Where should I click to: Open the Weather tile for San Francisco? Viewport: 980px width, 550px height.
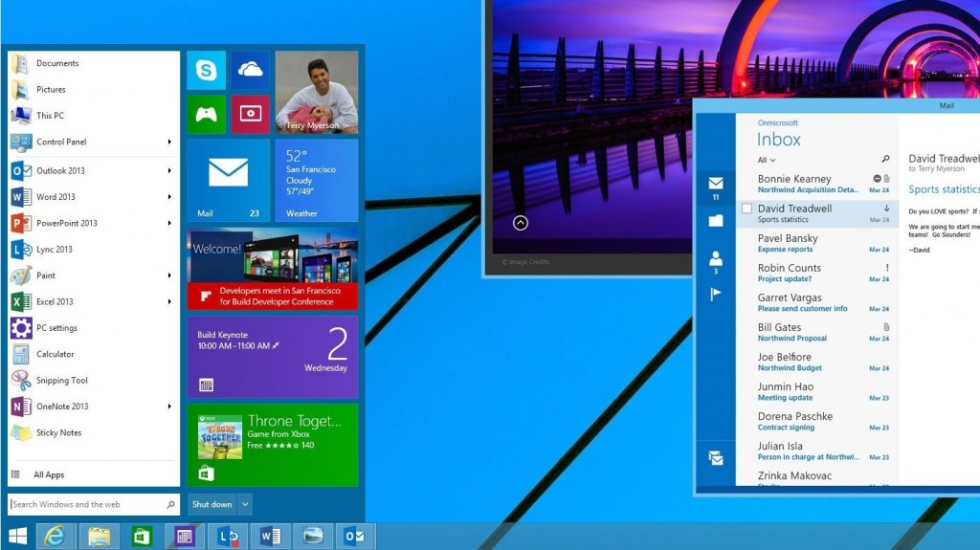316,180
